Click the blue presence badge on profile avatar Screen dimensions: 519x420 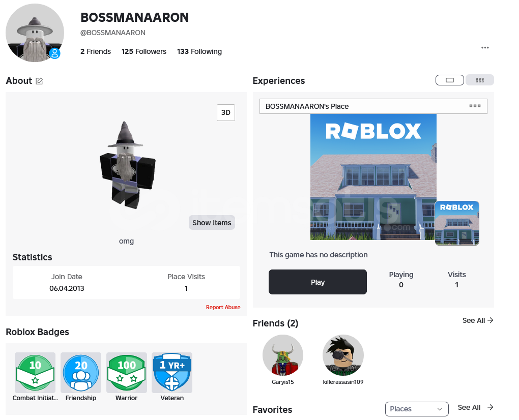[55, 53]
